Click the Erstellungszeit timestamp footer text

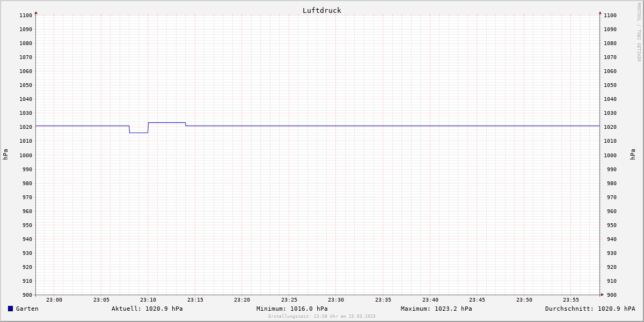coord(322,317)
